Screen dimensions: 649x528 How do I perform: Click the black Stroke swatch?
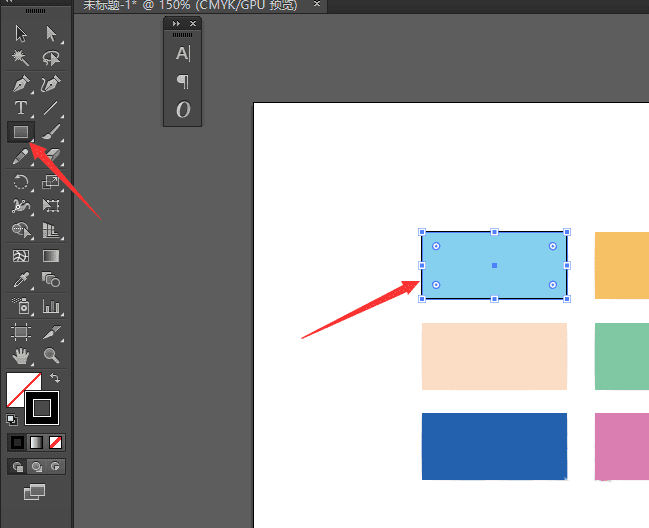[42, 408]
